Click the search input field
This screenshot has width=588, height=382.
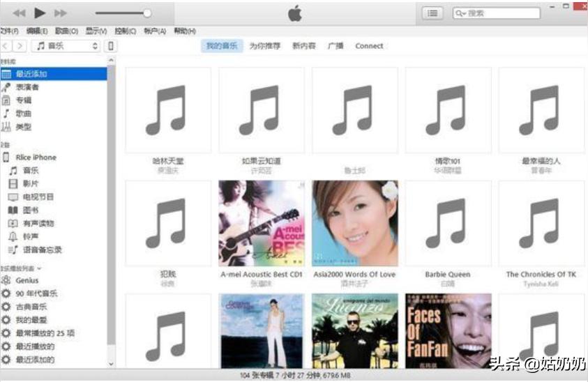point(496,13)
